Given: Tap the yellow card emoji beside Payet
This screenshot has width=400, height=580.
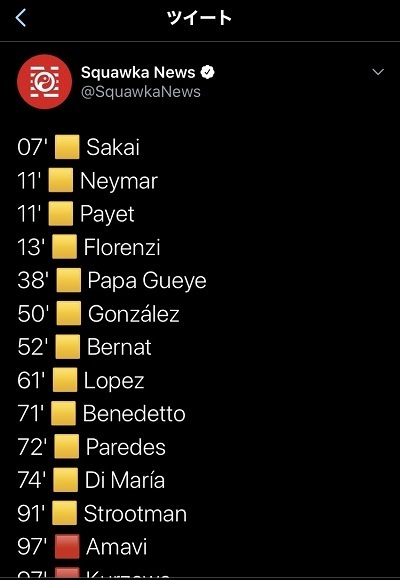Looking at the screenshot, I should 61,214.
